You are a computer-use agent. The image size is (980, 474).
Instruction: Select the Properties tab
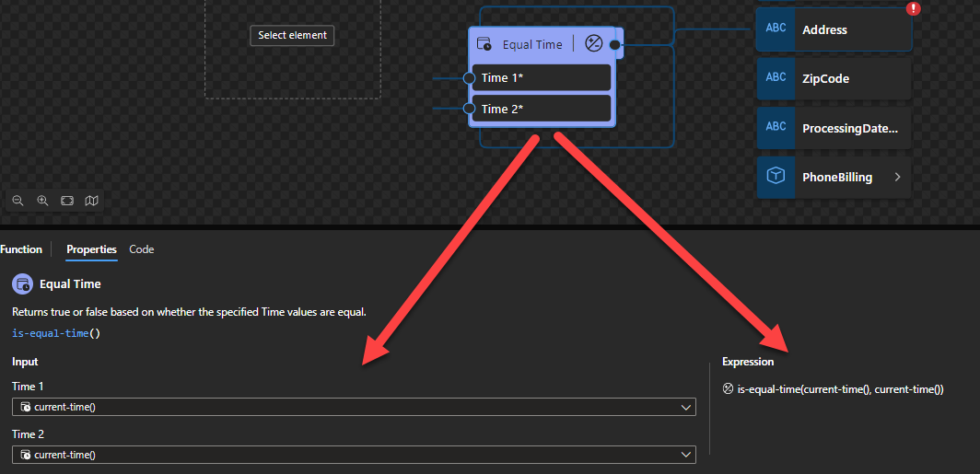(91, 249)
